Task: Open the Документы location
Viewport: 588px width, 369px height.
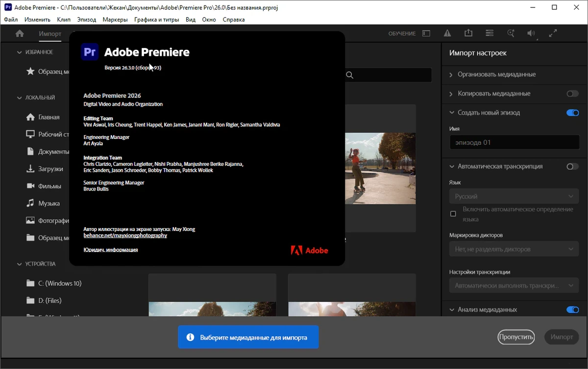Action: coord(47,151)
